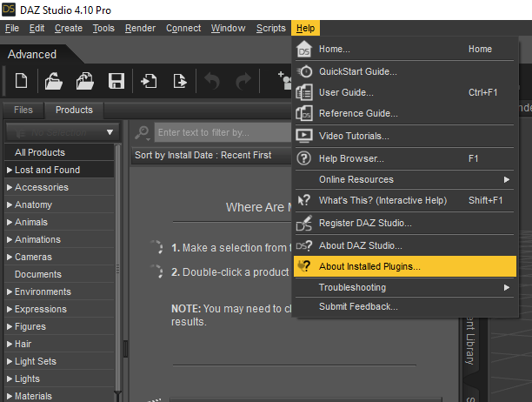Viewport: 532px width, 402px height.
Task: Open the File menu
Action: pyautogui.click(x=12, y=28)
